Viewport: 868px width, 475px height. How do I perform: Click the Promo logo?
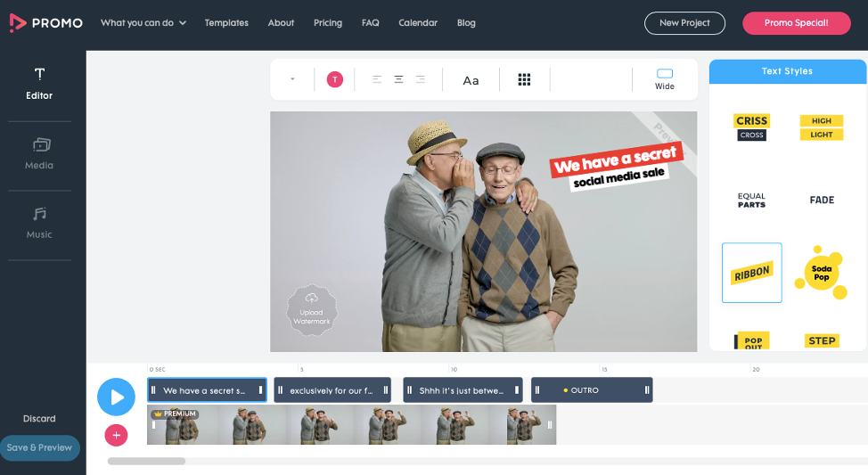[46, 22]
